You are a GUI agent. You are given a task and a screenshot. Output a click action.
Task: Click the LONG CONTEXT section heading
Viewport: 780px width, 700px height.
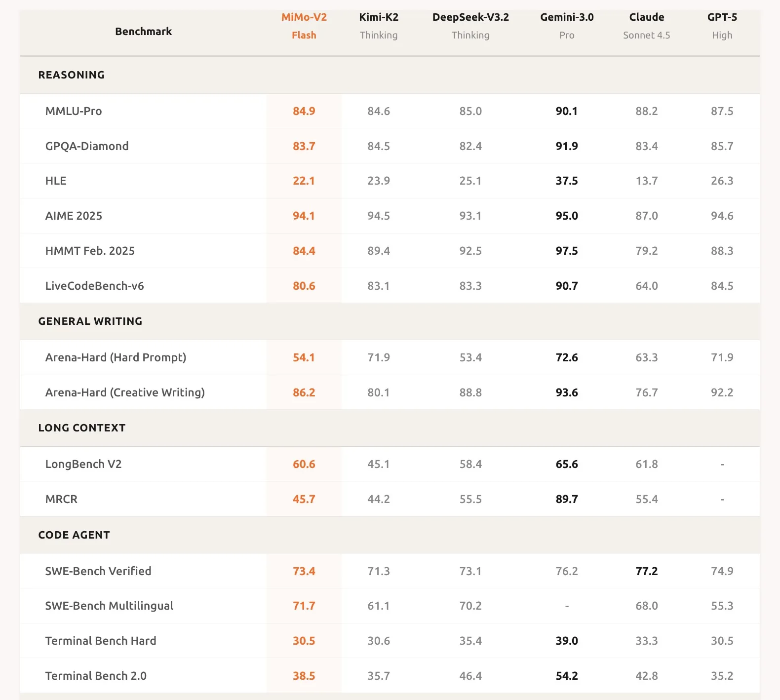[82, 428]
